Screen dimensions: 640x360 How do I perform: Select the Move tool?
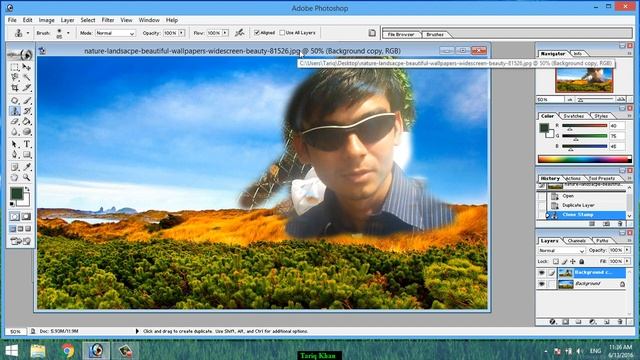(x=27, y=67)
